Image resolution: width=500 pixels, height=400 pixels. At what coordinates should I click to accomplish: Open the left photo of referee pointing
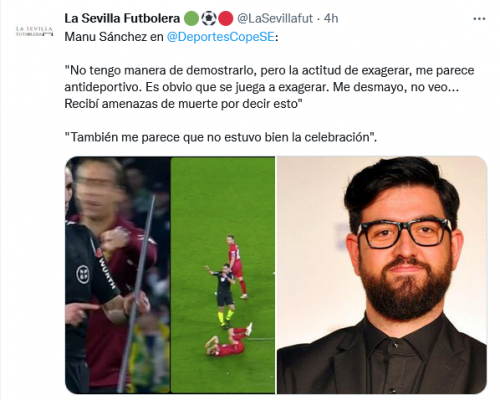pyautogui.click(x=117, y=275)
